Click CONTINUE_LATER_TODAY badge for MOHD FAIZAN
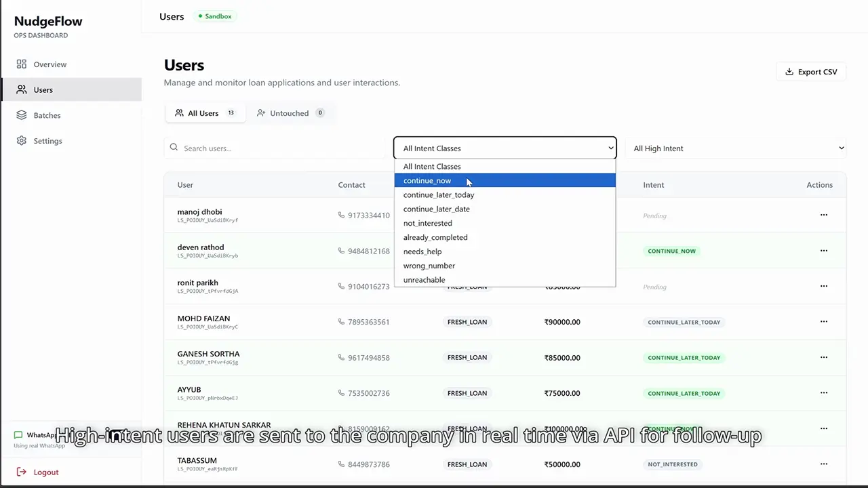 point(684,322)
